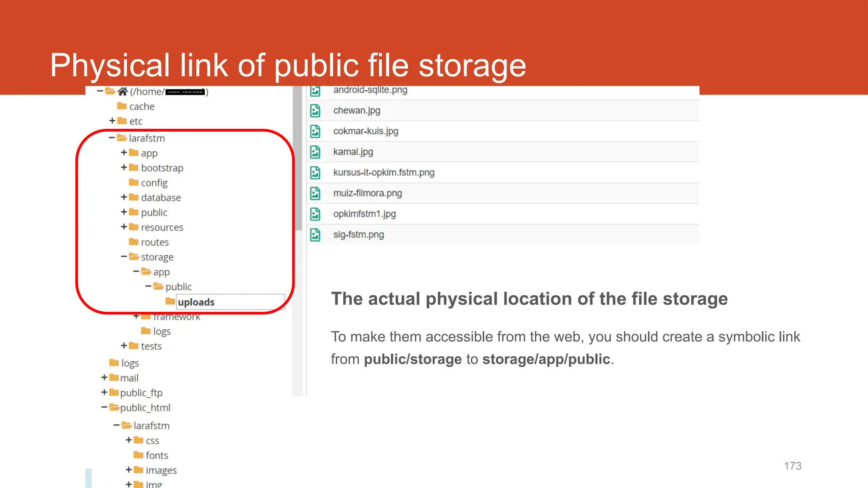Select the uploads folder name
868x488 pixels.
click(196, 302)
